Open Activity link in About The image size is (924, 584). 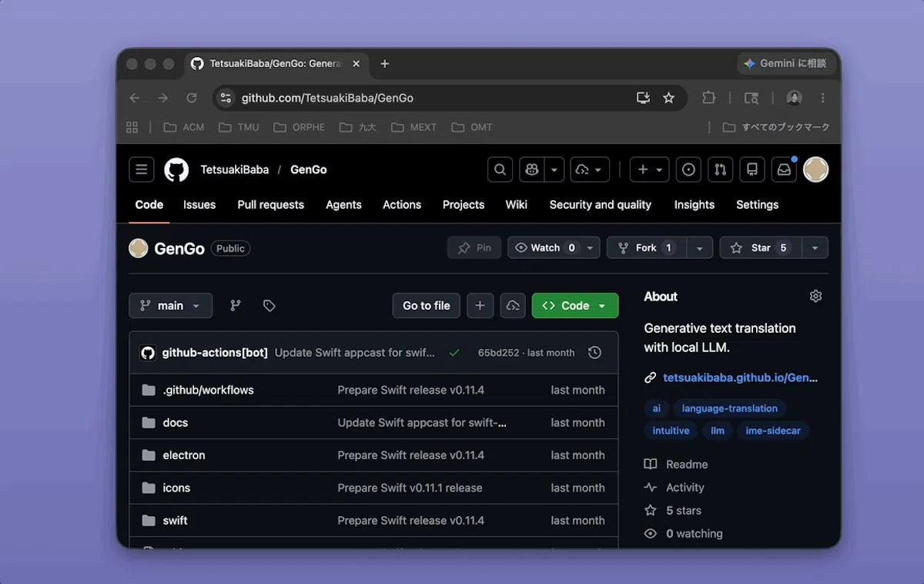[x=675, y=488]
